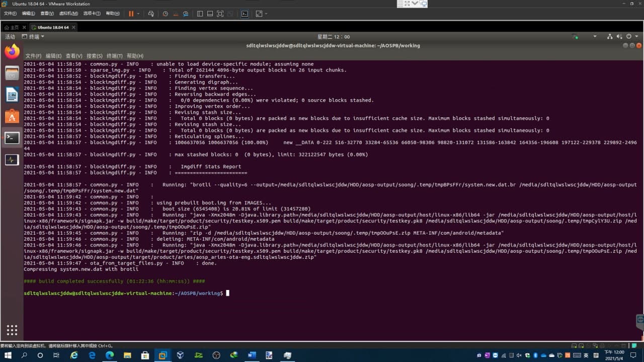The width and height of the screenshot is (644, 362).
Task: Open Windows notification center icon
Action: tap(633, 355)
